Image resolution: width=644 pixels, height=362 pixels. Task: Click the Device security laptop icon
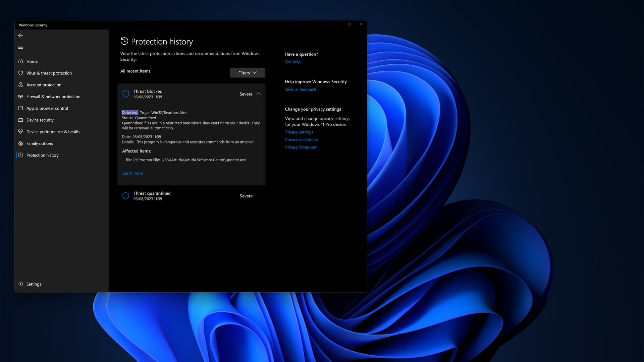pyautogui.click(x=20, y=120)
